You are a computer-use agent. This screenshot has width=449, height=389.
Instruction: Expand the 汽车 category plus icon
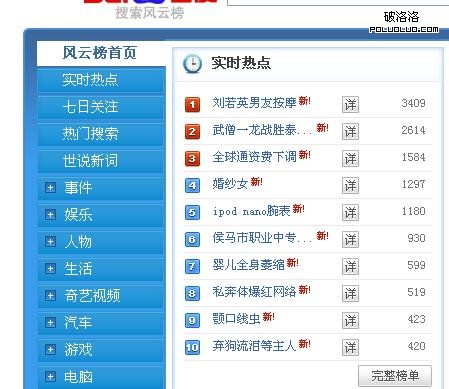[50, 323]
